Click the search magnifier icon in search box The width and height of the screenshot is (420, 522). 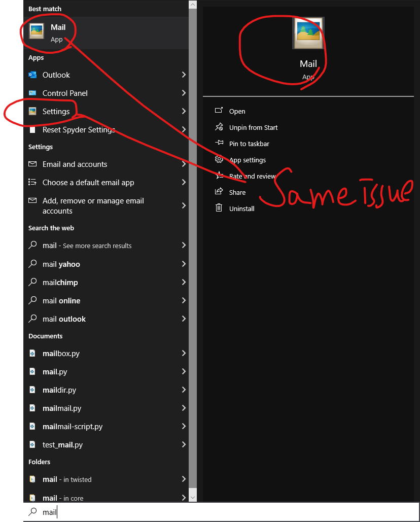click(x=32, y=511)
